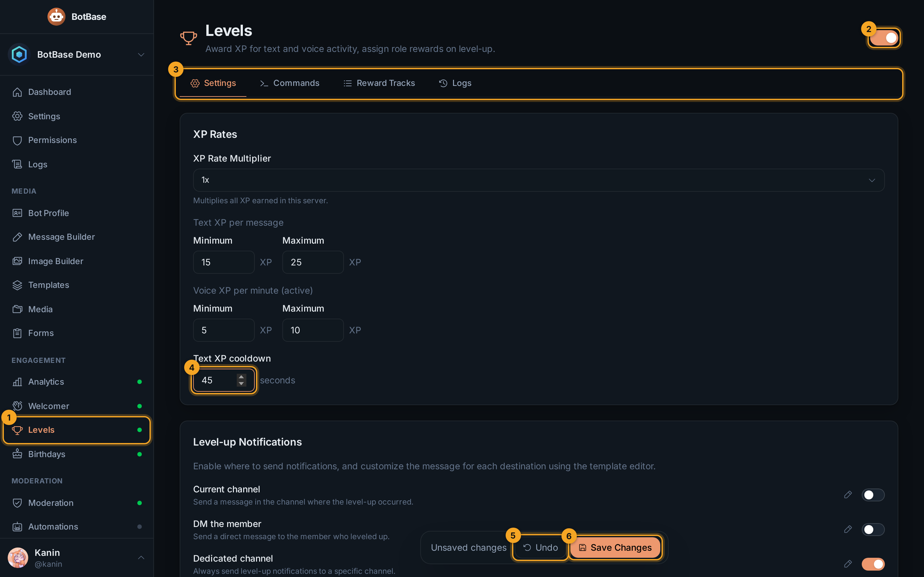Open Templates via the layers icon
Screen dimensions: 924x577
tap(17, 285)
